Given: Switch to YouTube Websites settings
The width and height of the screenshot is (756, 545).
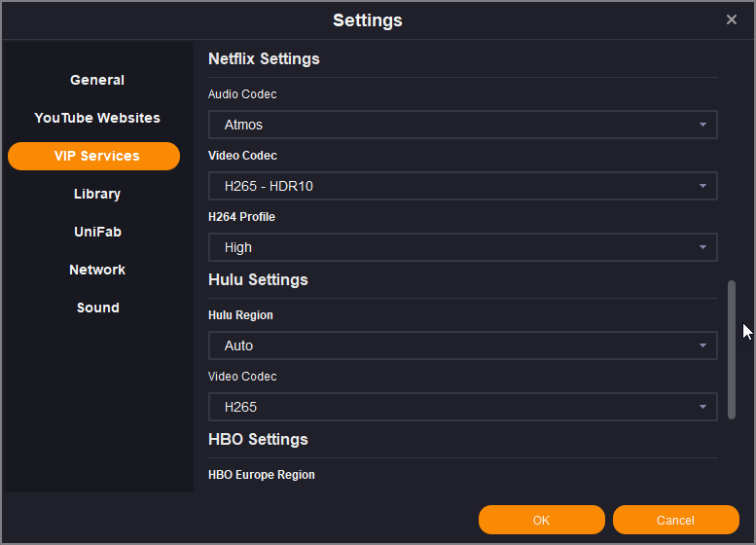Looking at the screenshot, I should [x=97, y=118].
